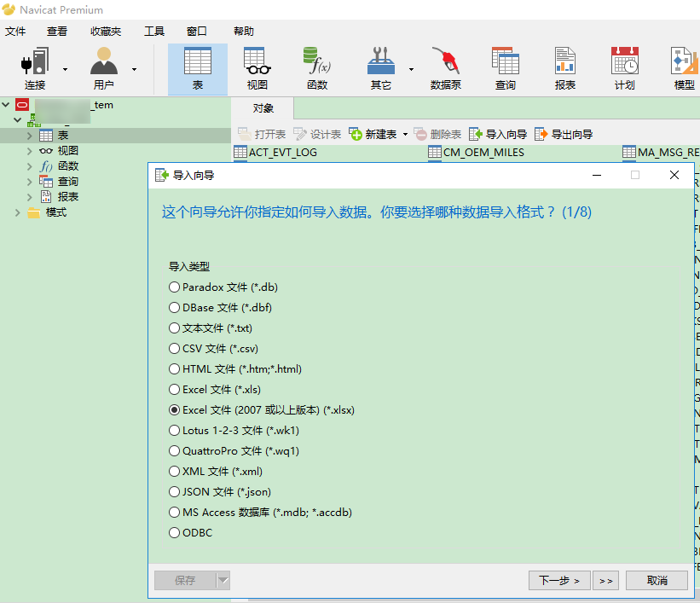Open the Schedule (计划) toolbar icon
The width and height of the screenshot is (700, 603).
625,69
